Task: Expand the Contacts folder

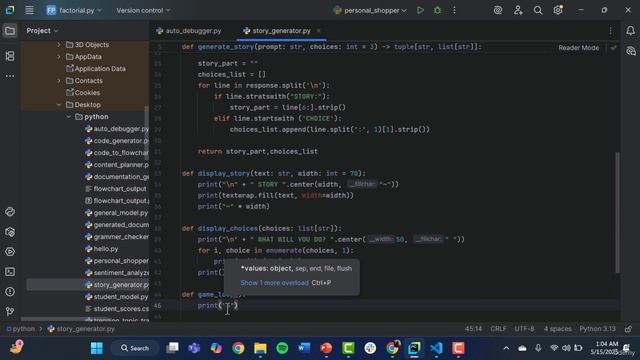Action: click(59, 81)
